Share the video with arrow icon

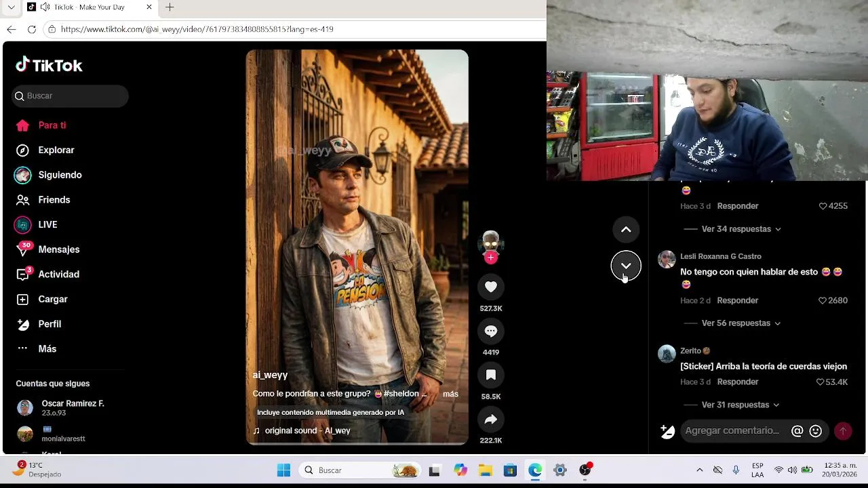tap(491, 419)
